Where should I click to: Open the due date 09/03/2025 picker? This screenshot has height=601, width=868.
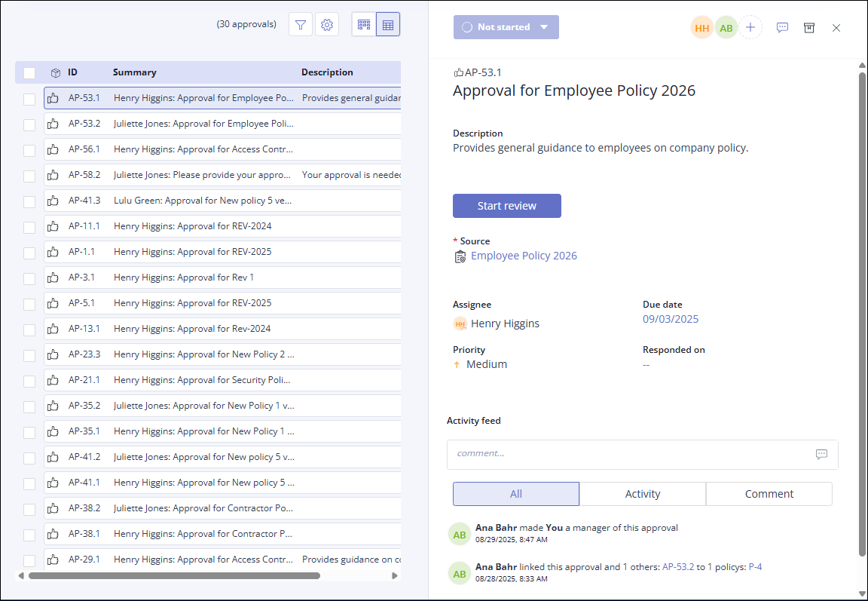pyautogui.click(x=670, y=319)
